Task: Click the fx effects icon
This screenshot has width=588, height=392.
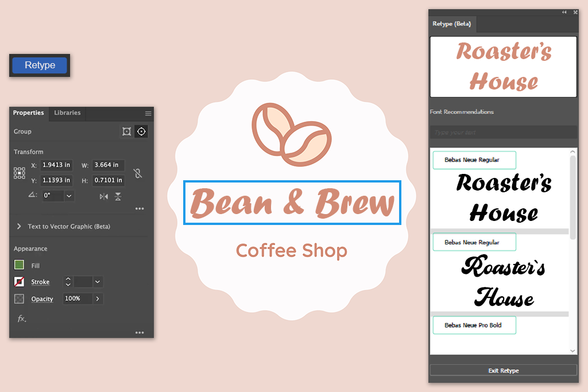Action: [22, 319]
